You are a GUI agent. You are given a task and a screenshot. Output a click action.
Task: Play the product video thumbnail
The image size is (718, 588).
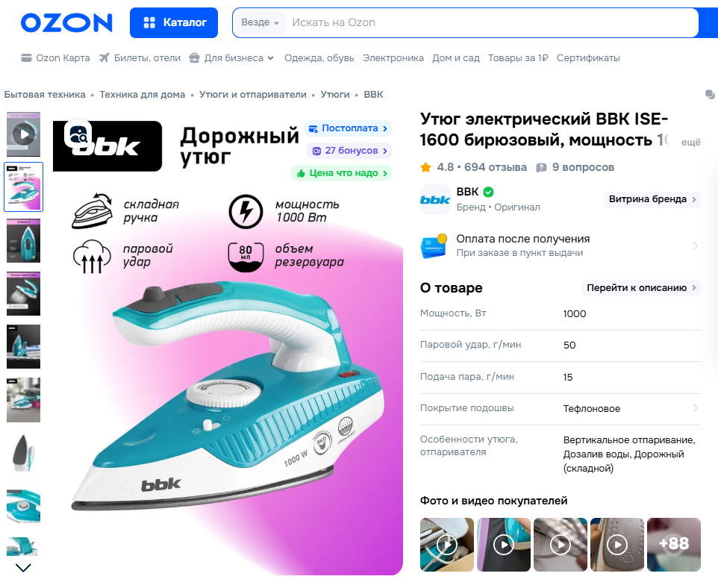click(23, 134)
